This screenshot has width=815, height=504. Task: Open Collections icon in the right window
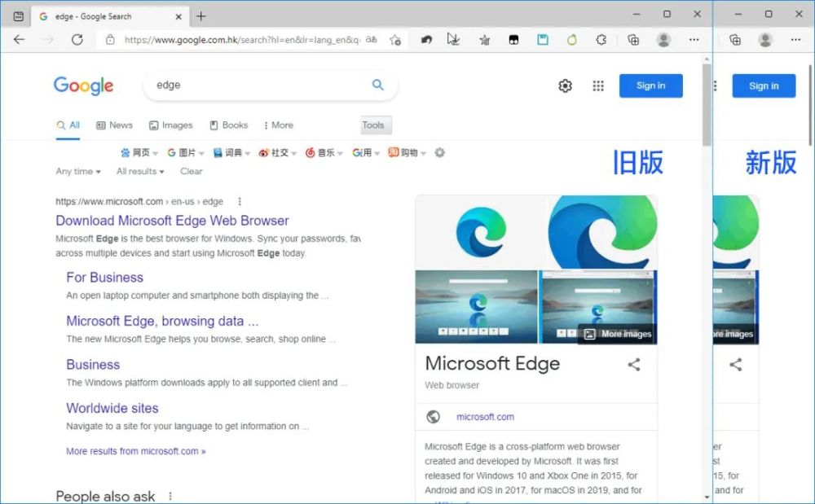[x=735, y=39]
